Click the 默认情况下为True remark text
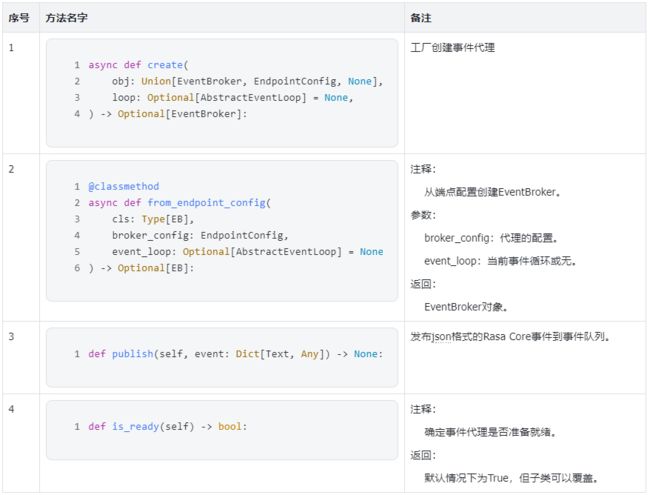 pos(466,478)
